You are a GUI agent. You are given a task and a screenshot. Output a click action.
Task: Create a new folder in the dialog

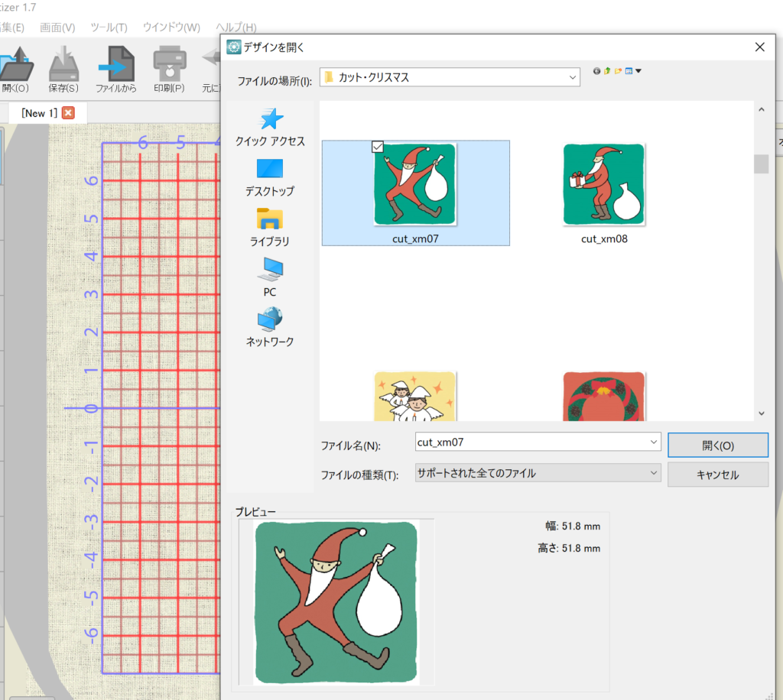point(618,71)
